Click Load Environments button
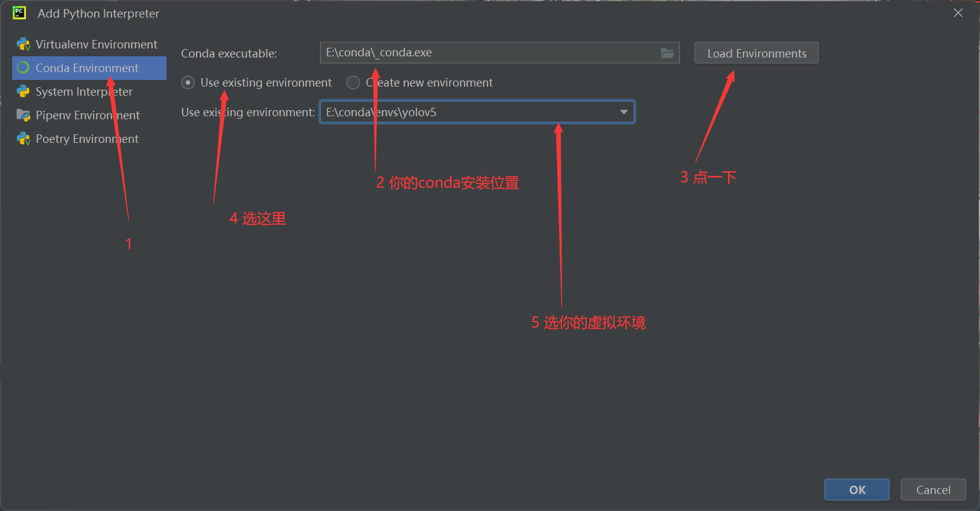 [x=757, y=53]
